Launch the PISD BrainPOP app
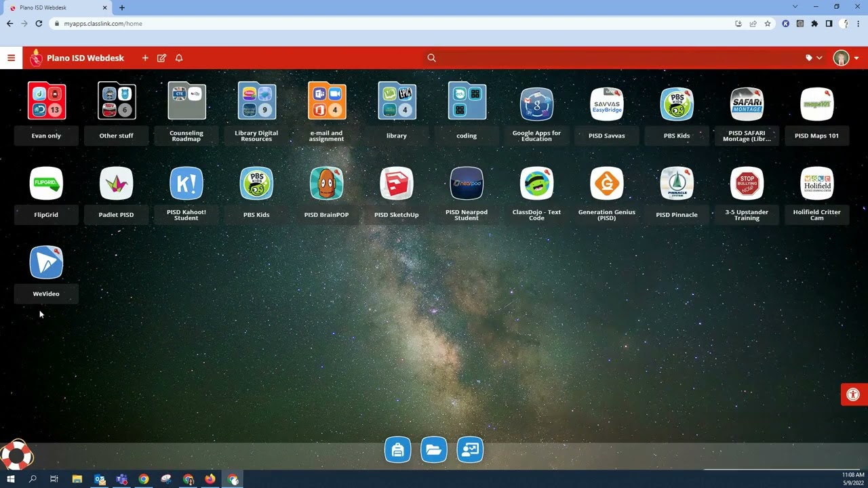The image size is (868, 488). (327, 184)
